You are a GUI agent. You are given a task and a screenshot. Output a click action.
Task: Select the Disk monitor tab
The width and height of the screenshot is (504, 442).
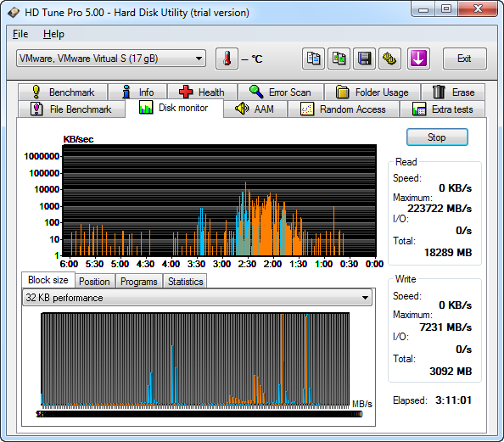tap(174, 108)
